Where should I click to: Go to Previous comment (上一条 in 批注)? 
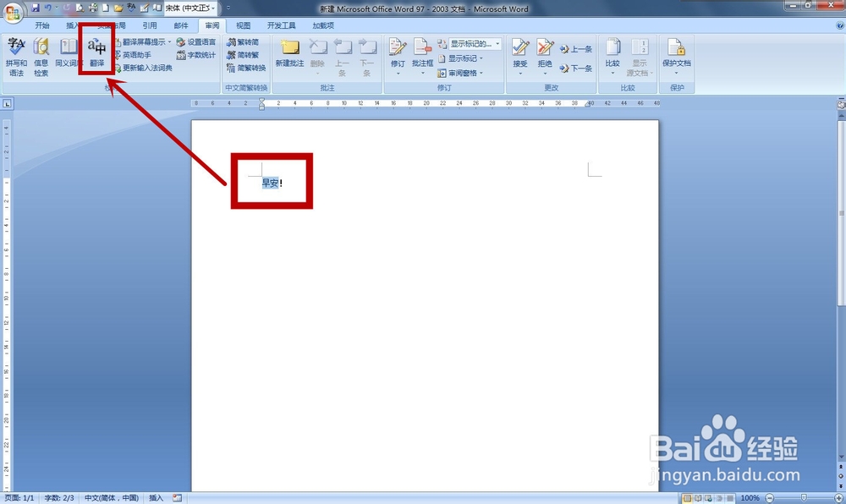pos(343,58)
